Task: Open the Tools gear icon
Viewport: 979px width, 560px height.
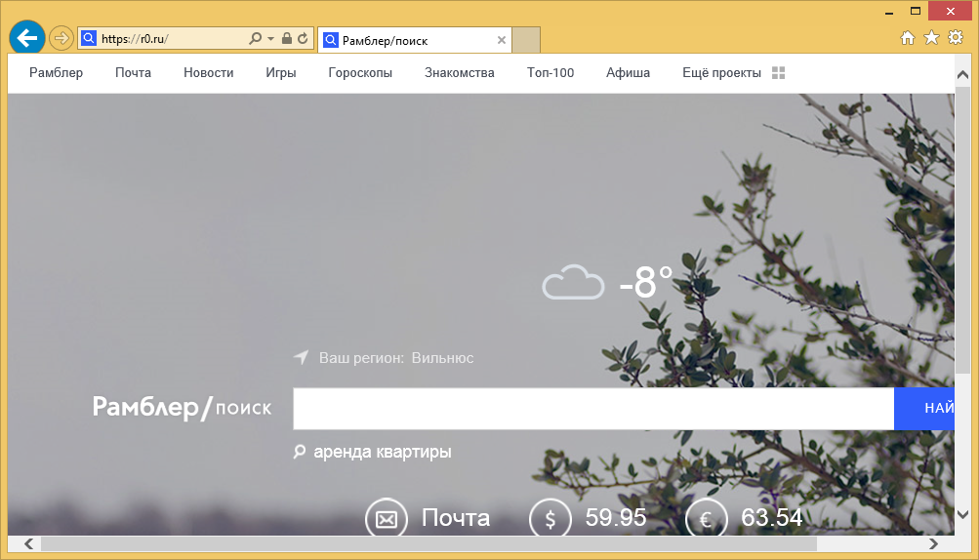Action: tap(955, 38)
